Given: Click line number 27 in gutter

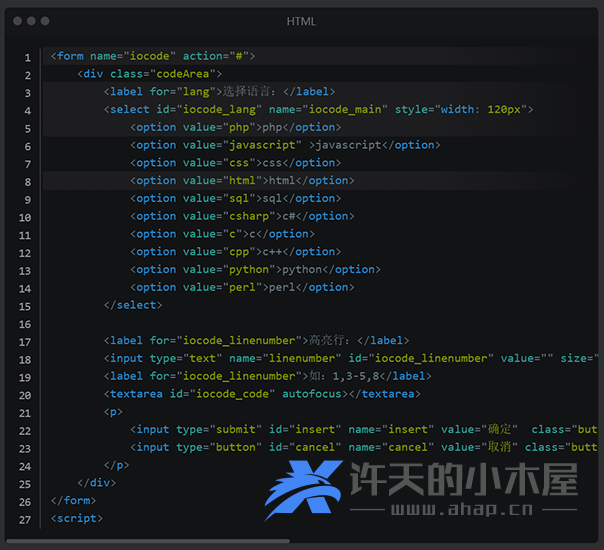Looking at the screenshot, I should 25,520.
